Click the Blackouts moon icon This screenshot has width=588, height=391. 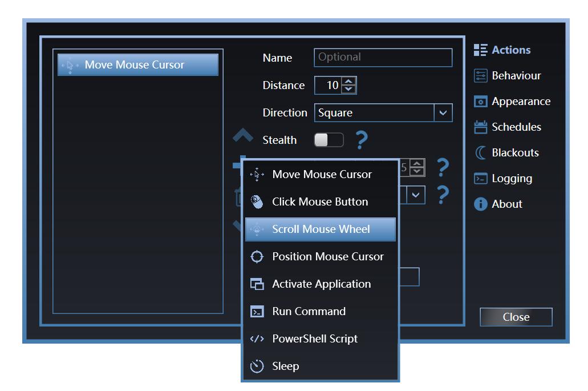click(480, 153)
